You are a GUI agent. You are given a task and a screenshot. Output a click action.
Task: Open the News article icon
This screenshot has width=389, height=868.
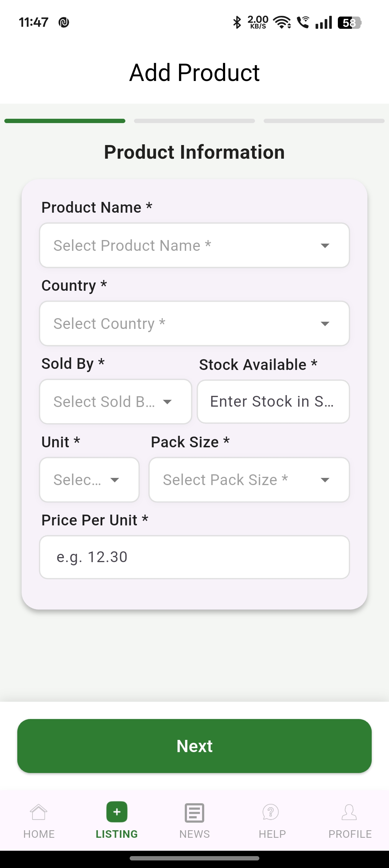point(194,813)
